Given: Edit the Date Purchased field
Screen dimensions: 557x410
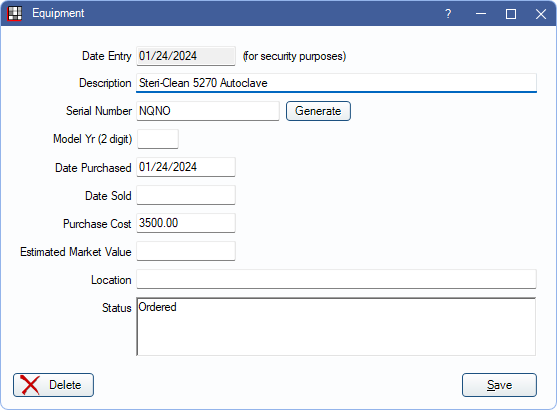Looking at the screenshot, I should click(186, 167).
